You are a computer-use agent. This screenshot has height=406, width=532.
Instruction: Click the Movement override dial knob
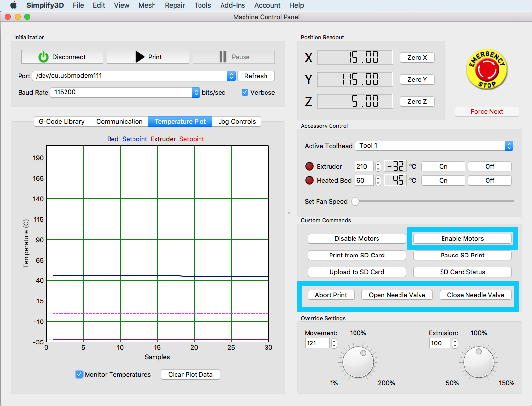click(358, 362)
